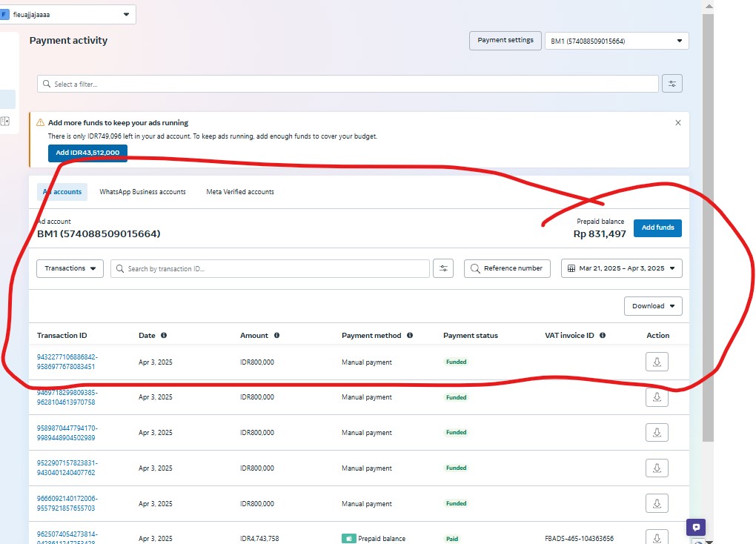Click Payment method info icon
The image size is (756, 544).
409,336
